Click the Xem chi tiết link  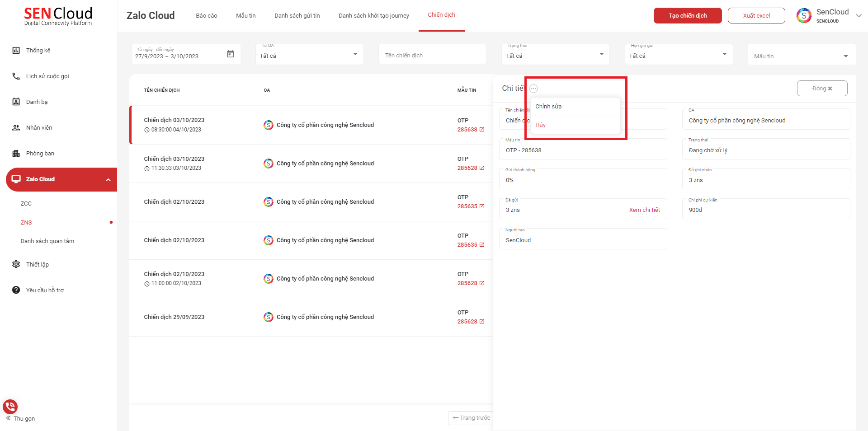(x=644, y=210)
